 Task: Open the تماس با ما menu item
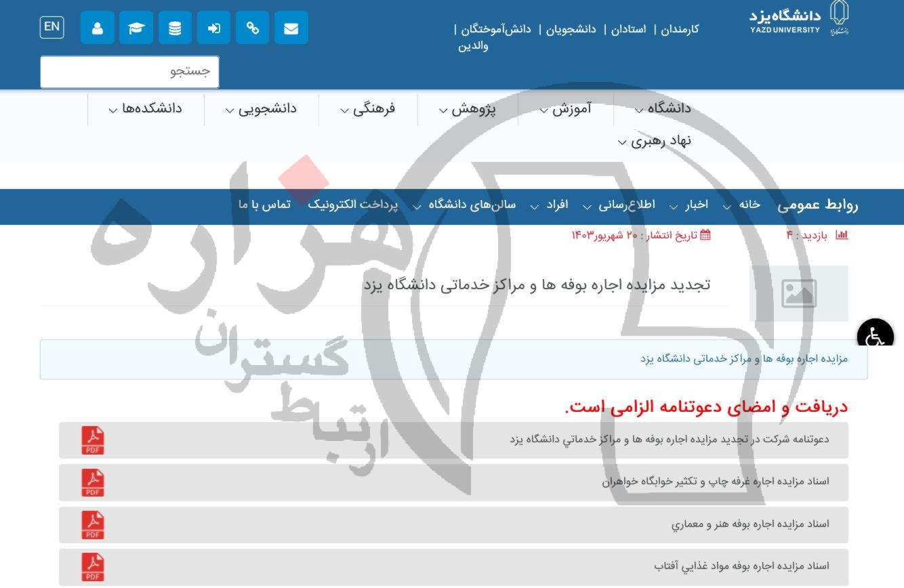tap(264, 204)
